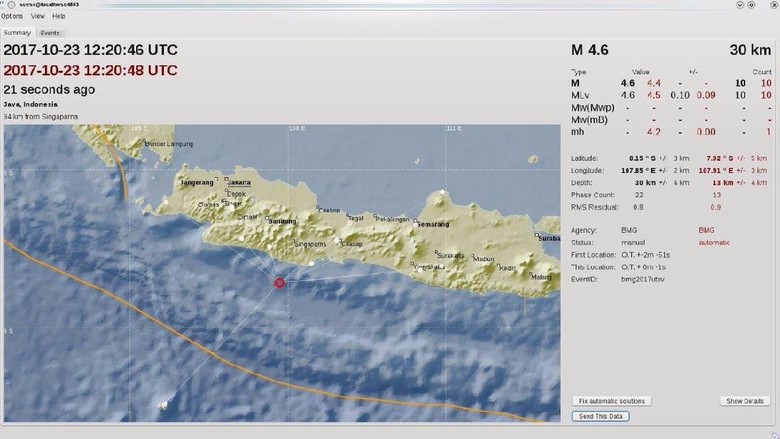The height and width of the screenshot is (439, 780).
Task: Click the Semarang city label on map
Action: pos(433,224)
